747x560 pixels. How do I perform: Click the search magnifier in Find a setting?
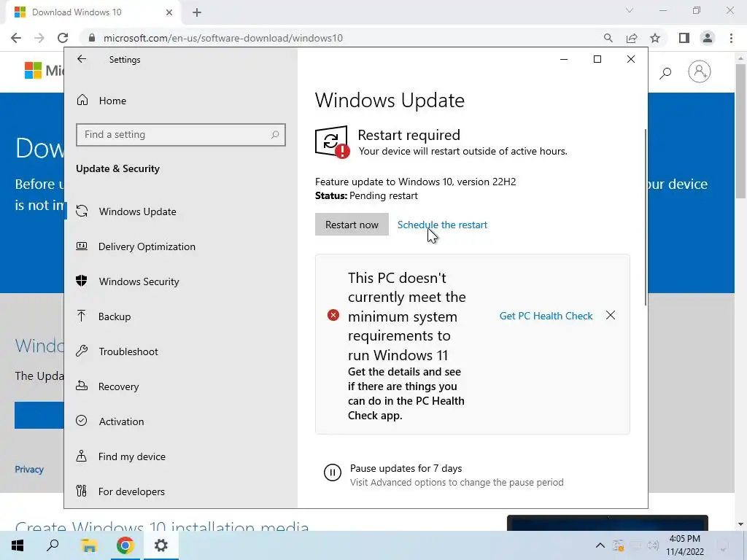(275, 135)
